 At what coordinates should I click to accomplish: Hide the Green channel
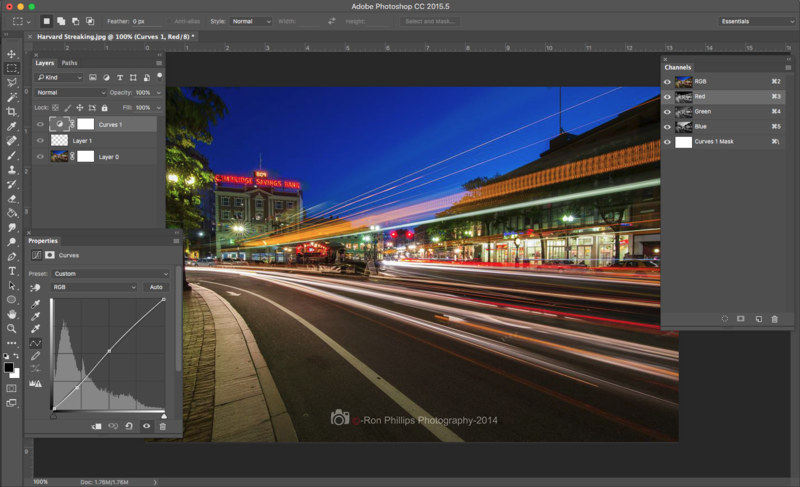coord(667,112)
